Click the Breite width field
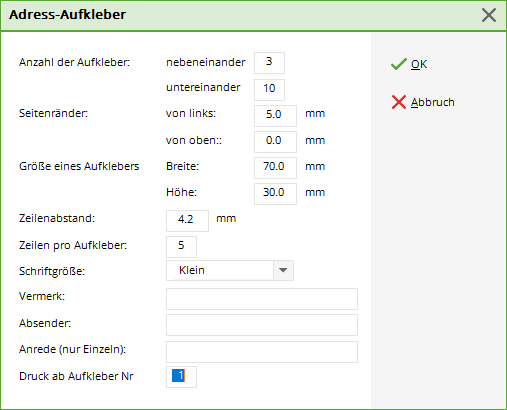This screenshot has height=410, width=507. tap(275, 168)
